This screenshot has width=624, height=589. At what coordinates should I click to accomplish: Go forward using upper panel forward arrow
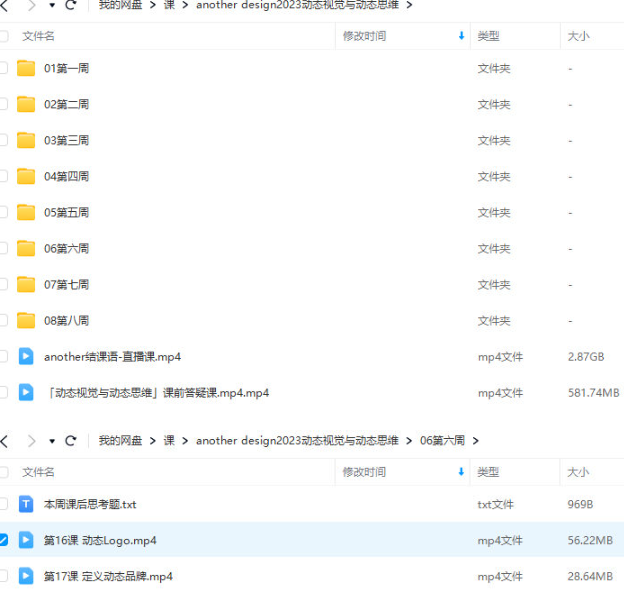point(32,5)
